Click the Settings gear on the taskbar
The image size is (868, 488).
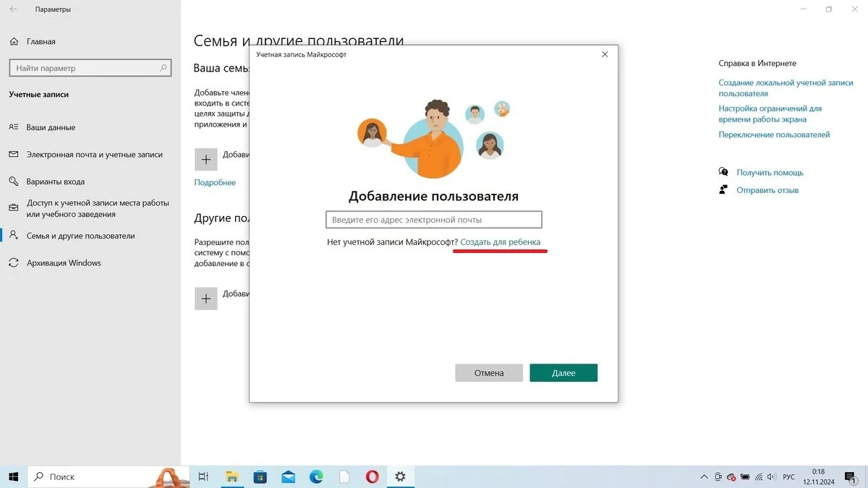coord(400,476)
